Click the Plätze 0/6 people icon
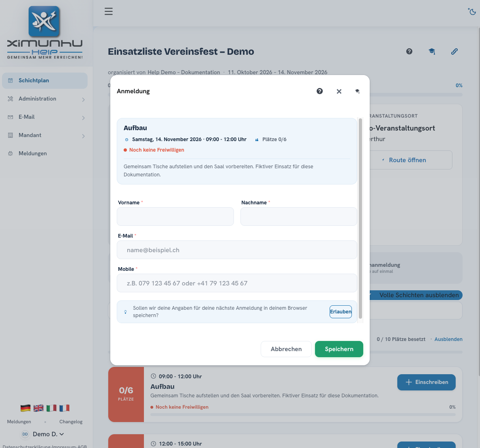The image size is (480, 448). (257, 139)
